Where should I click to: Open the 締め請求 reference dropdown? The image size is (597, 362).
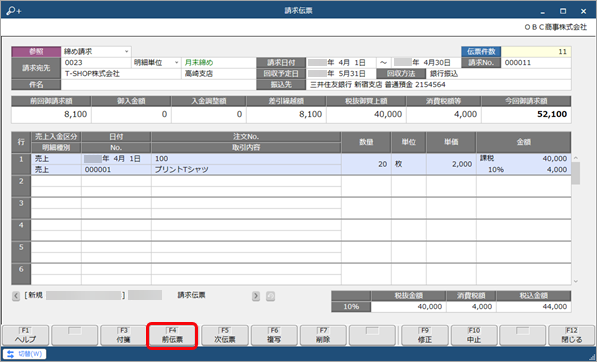click(126, 51)
